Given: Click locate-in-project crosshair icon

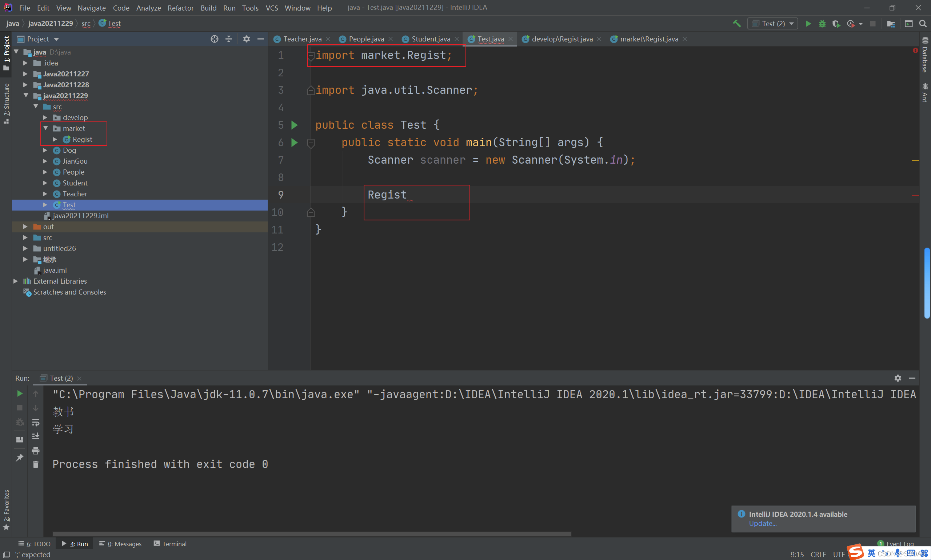Looking at the screenshot, I should point(214,39).
